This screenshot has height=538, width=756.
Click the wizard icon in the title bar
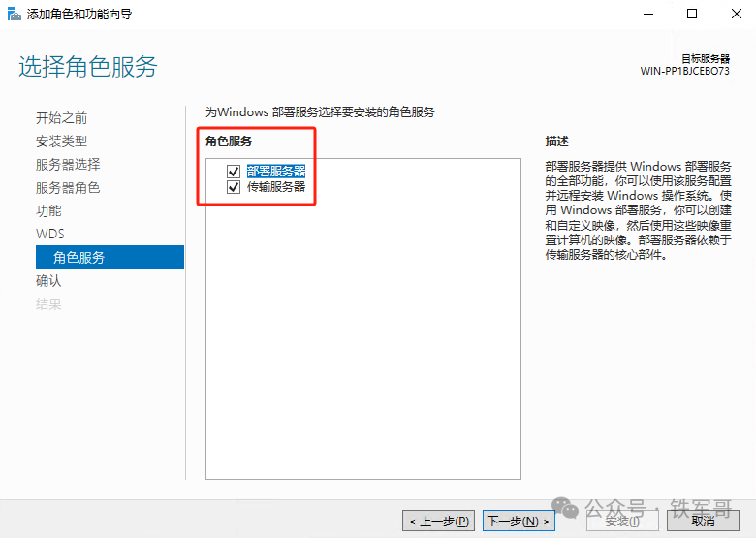pyautogui.click(x=14, y=14)
